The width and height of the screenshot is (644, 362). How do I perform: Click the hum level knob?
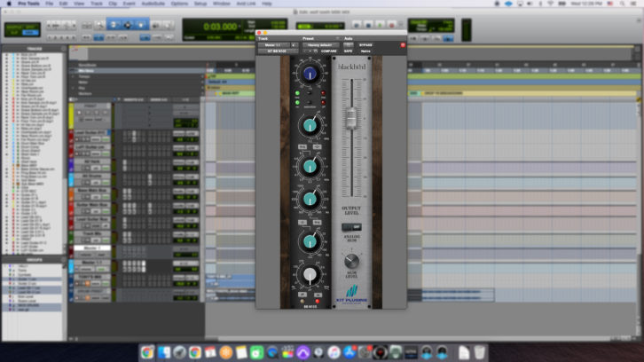tap(351, 261)
